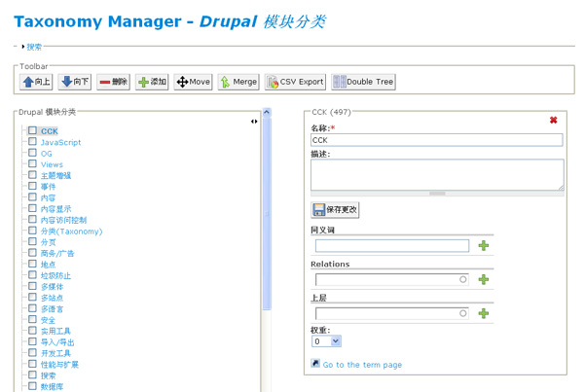Click the Merge toolbar button

click(238, 82)
